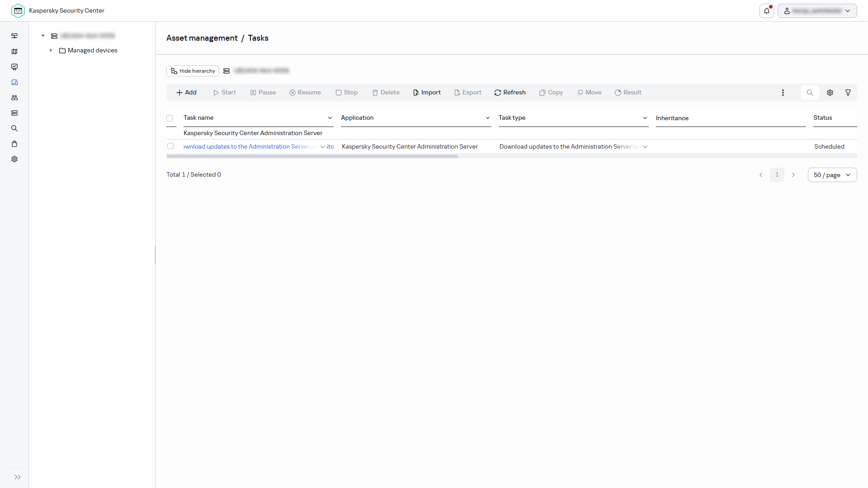This screenshot has width=868, height=488.
Task: Tick the select-all tasks checkbox
Action: pos(170,118)
